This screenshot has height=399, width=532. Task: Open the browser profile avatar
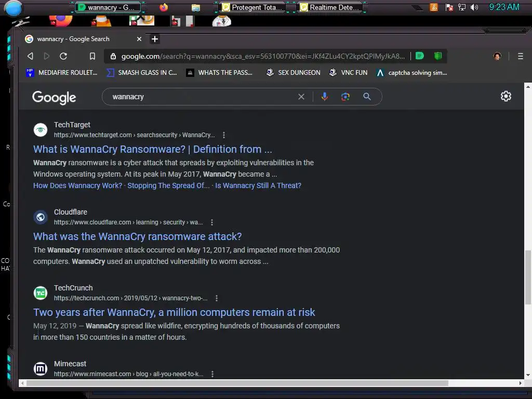click(x=497, y=56)
